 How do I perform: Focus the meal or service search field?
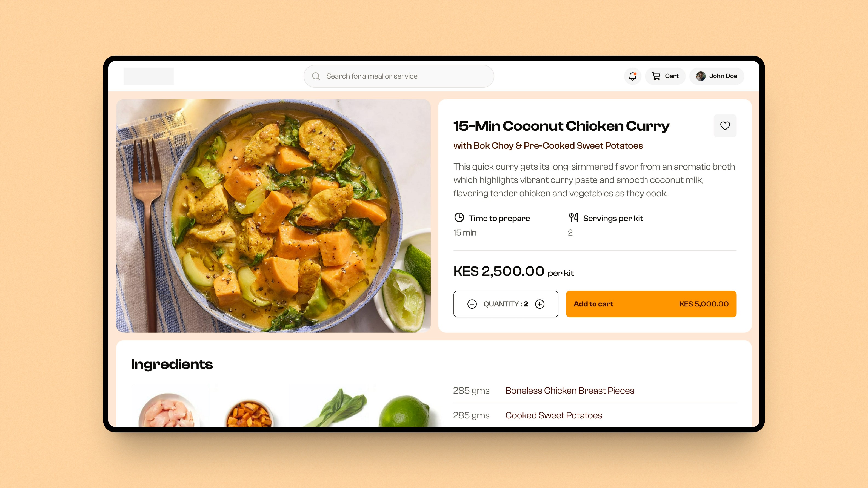pyautogui.click(x=399, y=76)
